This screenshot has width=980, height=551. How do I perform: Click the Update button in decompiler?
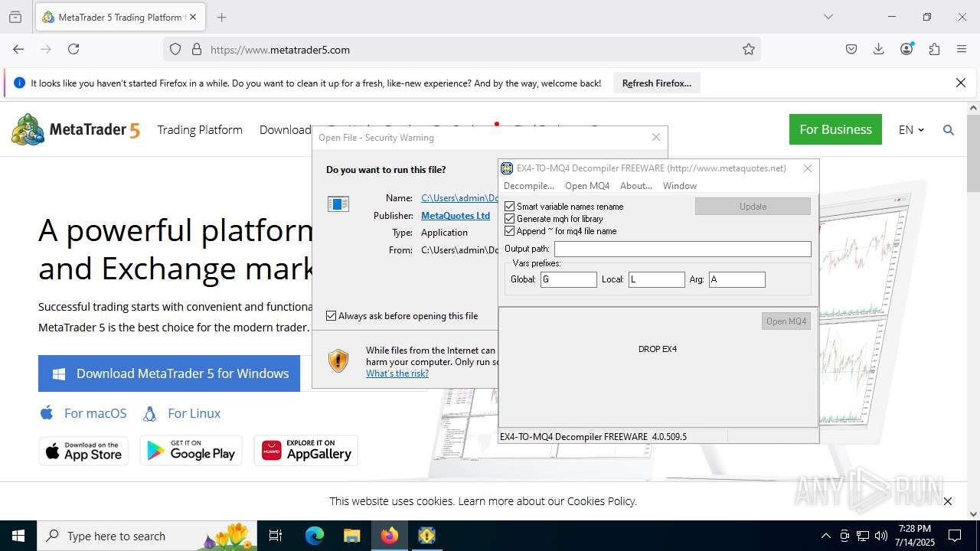click(x=753, y=207)
